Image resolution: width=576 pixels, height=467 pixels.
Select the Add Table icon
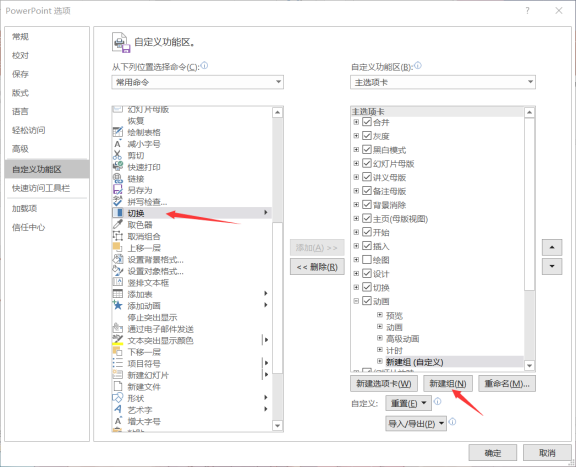[118, 294]
